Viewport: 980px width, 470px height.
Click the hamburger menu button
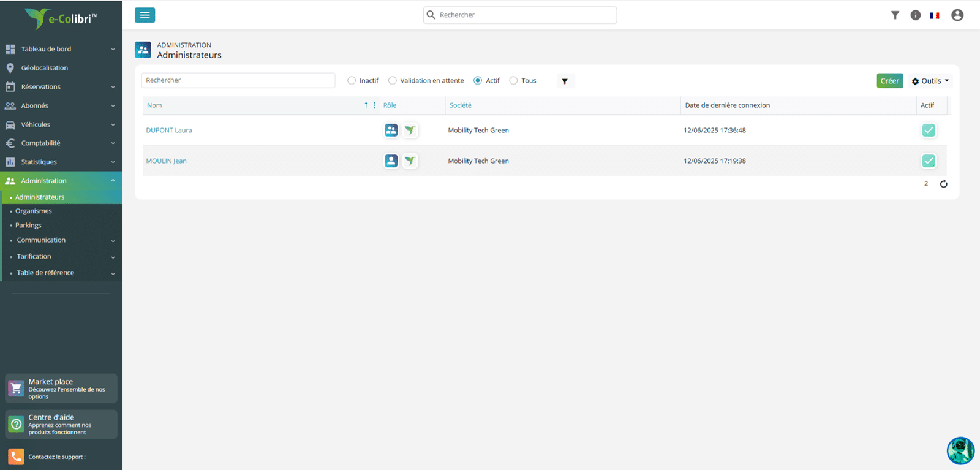coord(145,15)
